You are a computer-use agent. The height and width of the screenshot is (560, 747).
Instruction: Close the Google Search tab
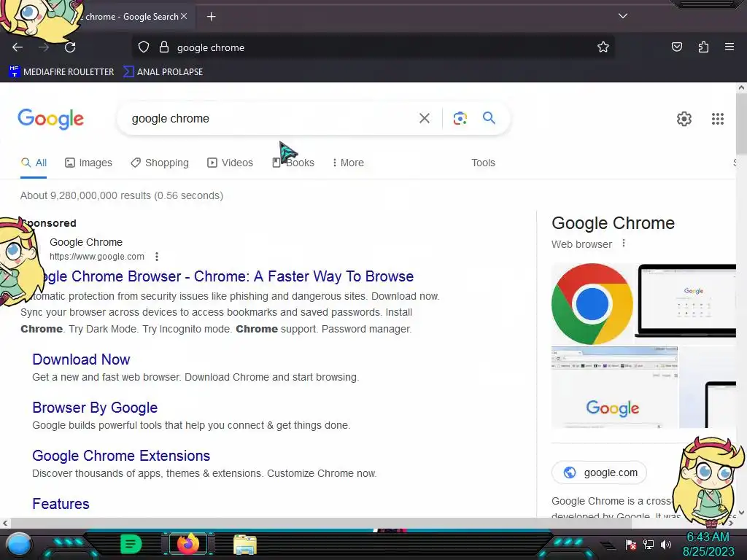[x=184, y=16]
